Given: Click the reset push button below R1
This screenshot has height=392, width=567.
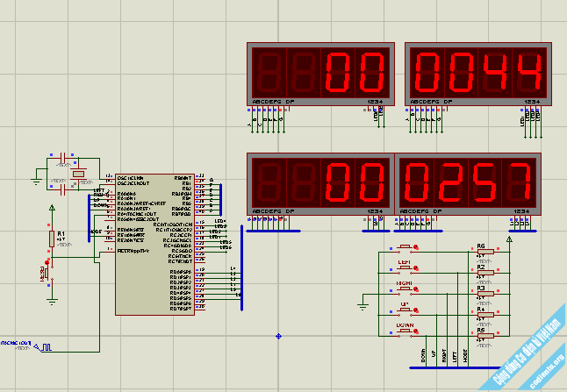Looking at the screenshot, I should point(47,273).
